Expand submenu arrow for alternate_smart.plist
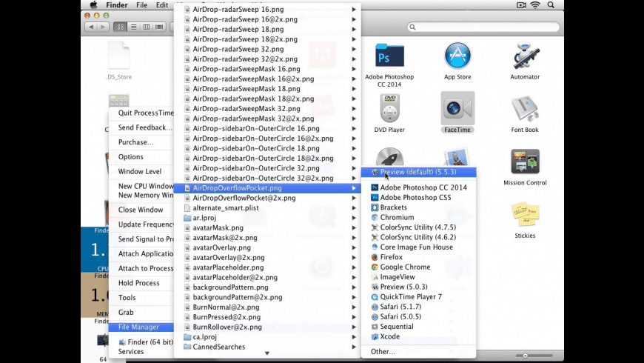Viewport: 644px width, 363px height. 354,207
